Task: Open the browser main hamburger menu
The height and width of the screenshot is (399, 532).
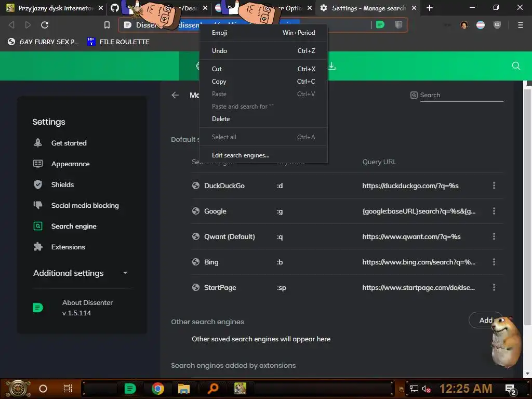Action: point(520,25)
